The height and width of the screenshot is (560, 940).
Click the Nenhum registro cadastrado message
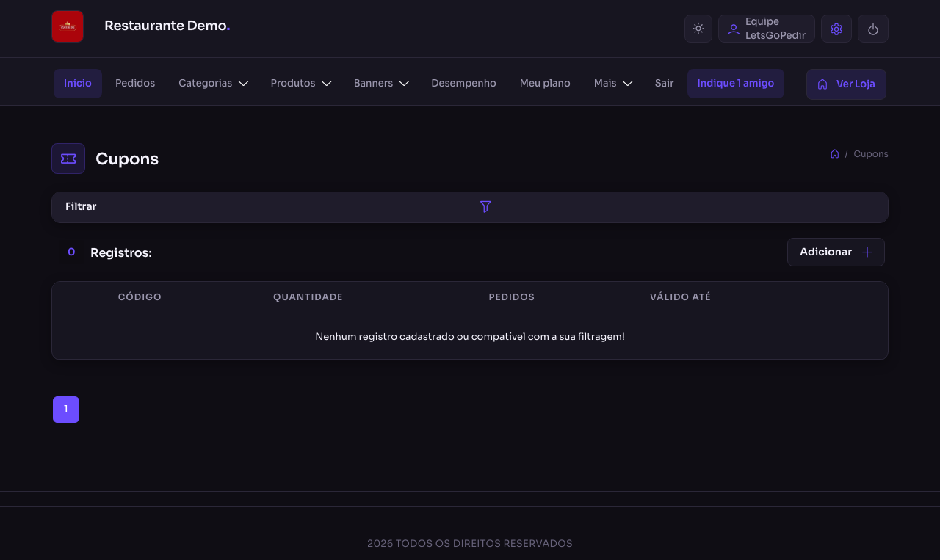point(470,337)
